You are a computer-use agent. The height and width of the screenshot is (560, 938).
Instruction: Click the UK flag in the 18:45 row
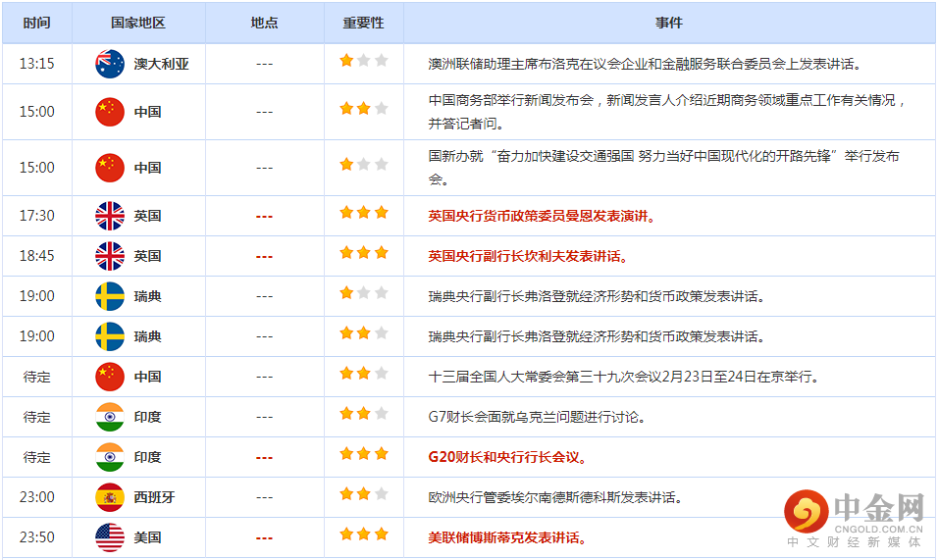(x=109, y=256)
